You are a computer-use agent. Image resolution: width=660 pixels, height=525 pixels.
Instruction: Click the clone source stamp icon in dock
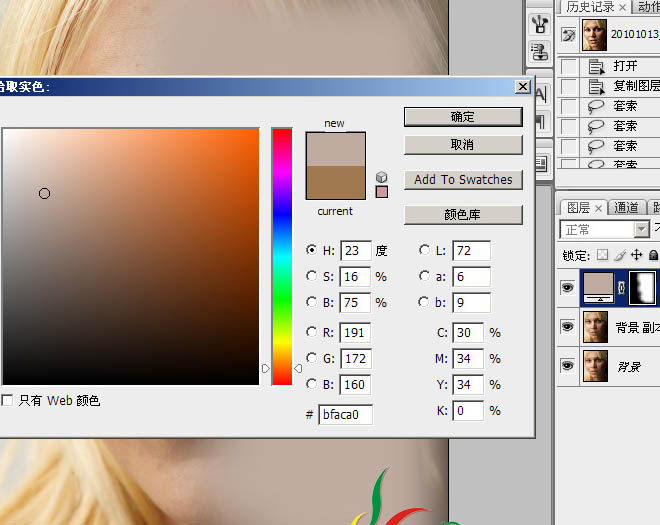click(541, 51)
